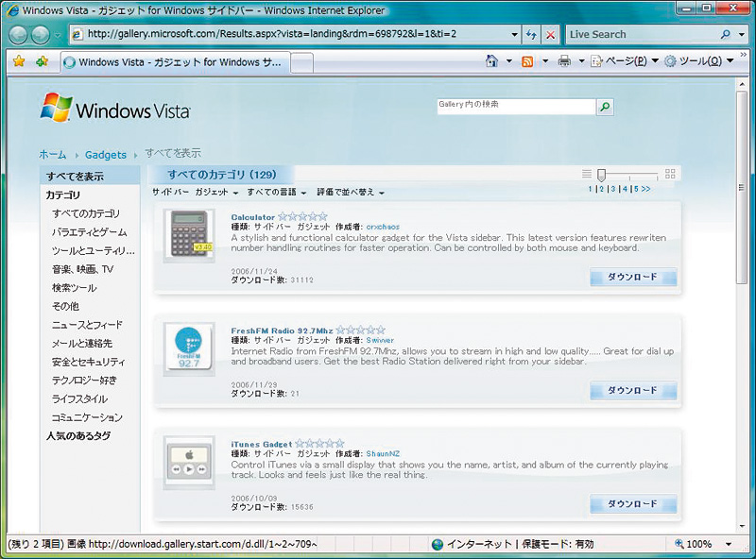Click the Calculator gadget thumbnail
The width and height of the screenshot is (756, 559).
click(x=189, y=235)
